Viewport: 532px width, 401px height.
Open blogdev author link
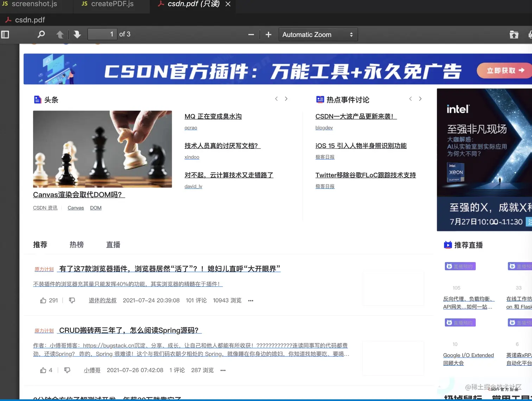324,128
